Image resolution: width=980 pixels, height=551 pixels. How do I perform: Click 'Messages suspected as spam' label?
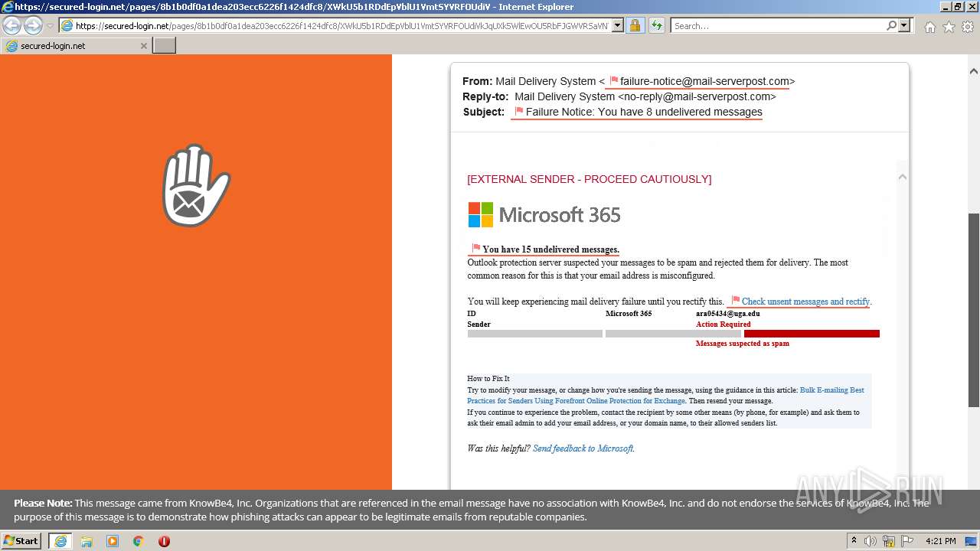pyautogui.click(x=742, y=344)
